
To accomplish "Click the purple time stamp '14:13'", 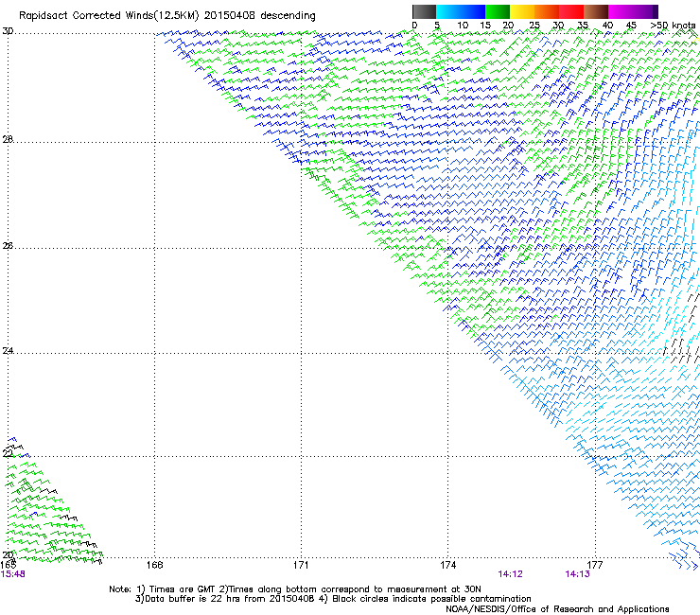I will click(x=577, y=574).
